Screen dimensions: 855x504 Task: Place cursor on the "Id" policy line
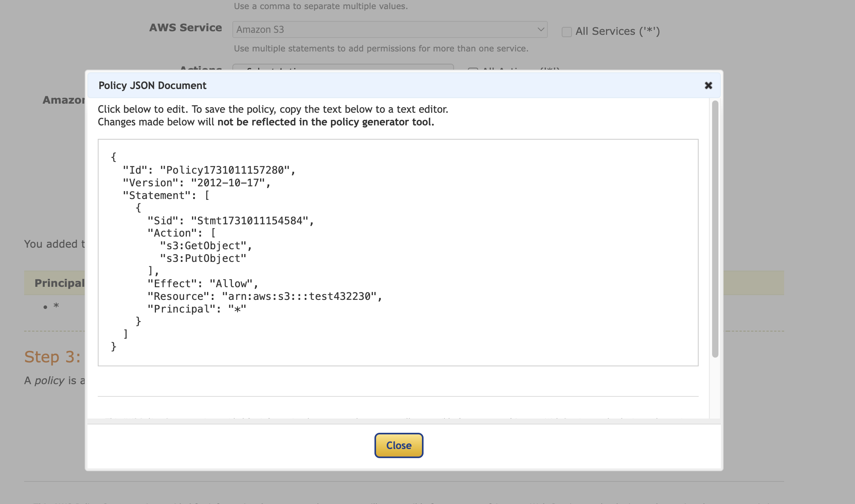209,170
